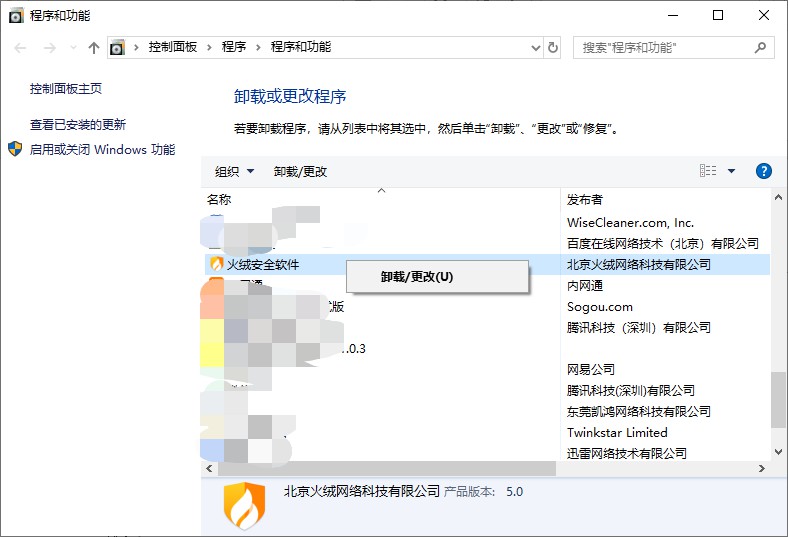The width and height of the screenshot is (788, 537).
Task: Click 程序和功能 title bar icon
Action: coord(16,16)
